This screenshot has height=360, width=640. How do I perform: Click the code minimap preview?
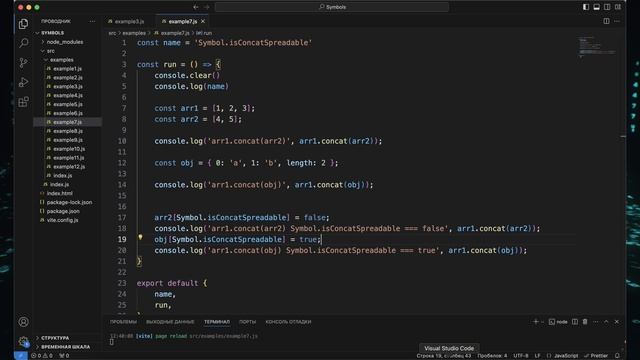(x=597, y=47)
